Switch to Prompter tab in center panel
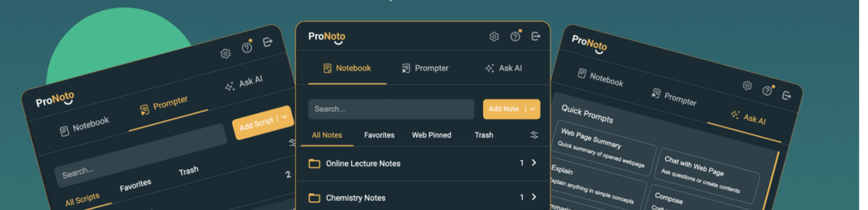The width and height of the screenshot is (868, 210). tap(425, 68)
